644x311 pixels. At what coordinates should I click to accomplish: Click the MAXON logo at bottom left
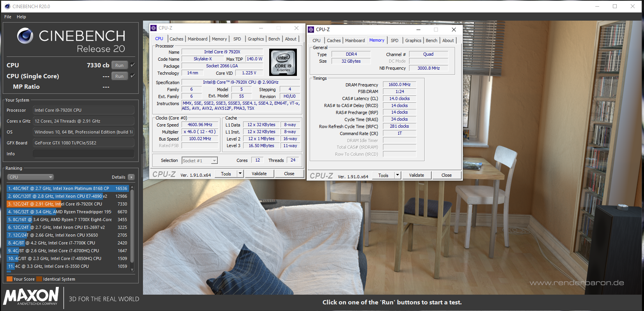coord(31,296)
